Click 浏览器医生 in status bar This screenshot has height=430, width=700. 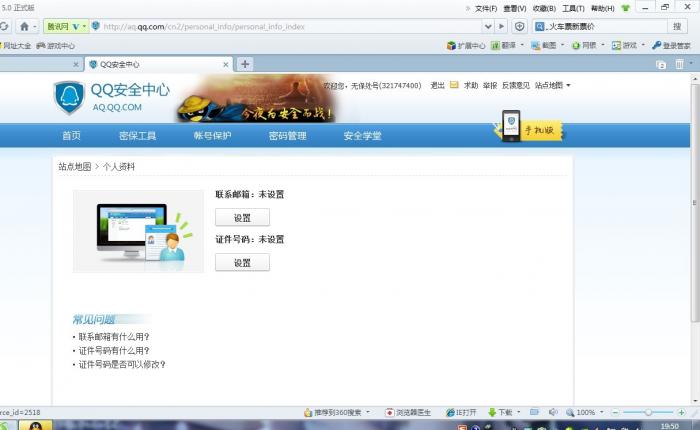408,413
